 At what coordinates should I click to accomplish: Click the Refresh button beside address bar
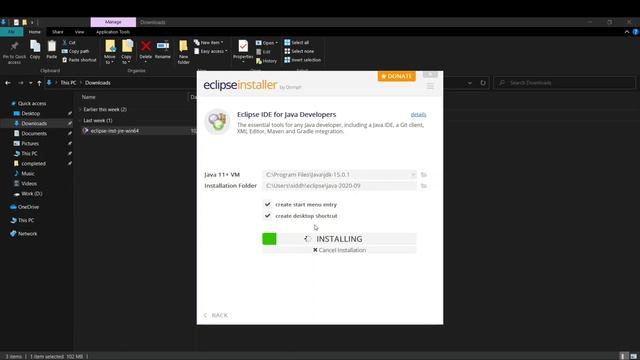pos(483,83)
